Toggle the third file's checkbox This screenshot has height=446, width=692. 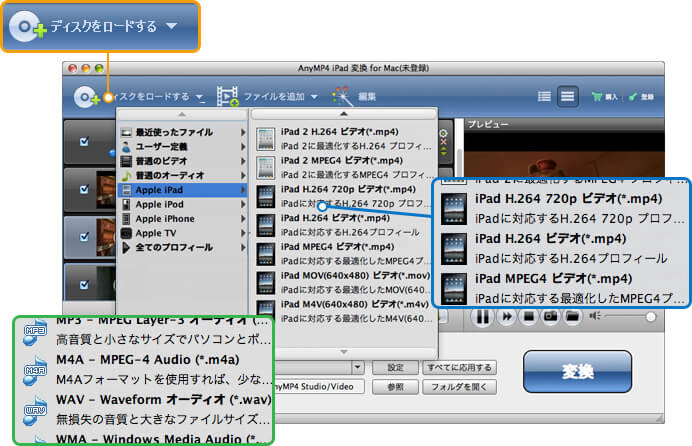[x=84, y=237]
